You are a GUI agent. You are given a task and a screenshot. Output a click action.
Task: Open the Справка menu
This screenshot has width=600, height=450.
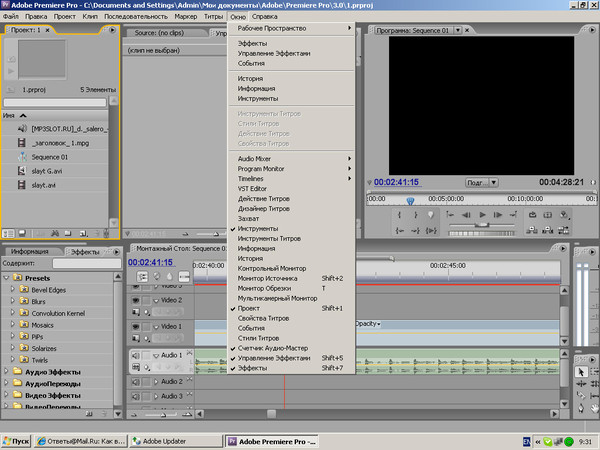tap(264, 16)
